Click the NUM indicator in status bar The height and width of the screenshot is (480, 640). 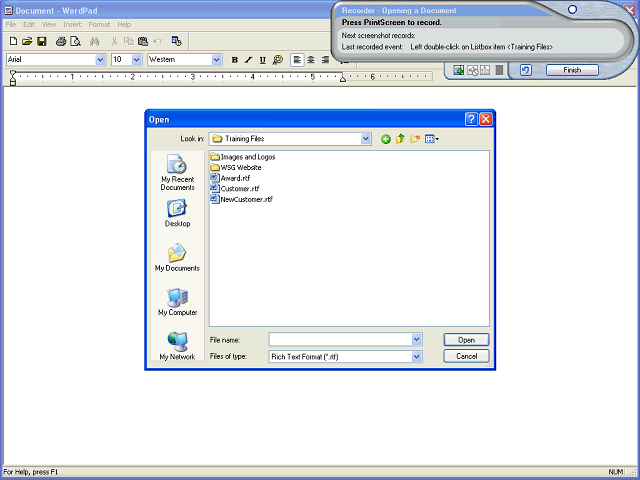[616, 472]
